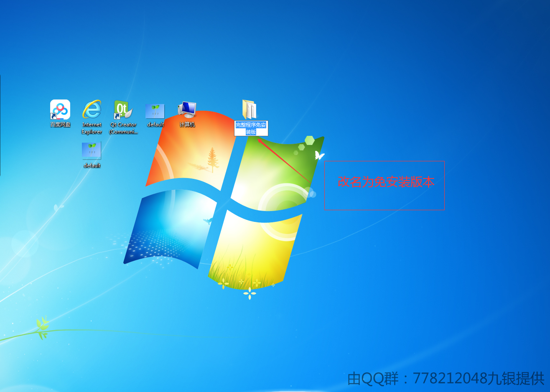Screen dimensions: 550x392
Task: Select the Qt Creator (Community) shortcut icon
Action: (x=123, y=110)
